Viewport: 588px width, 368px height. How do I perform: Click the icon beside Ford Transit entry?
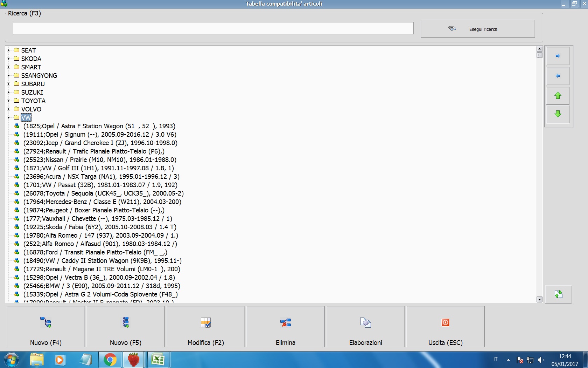click(17, 252)
